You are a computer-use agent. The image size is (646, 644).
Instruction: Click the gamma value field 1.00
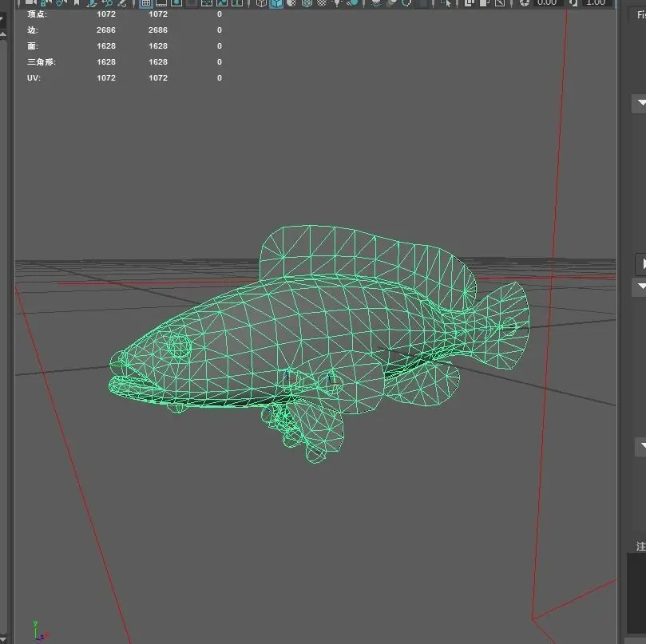tap(596, 3)
